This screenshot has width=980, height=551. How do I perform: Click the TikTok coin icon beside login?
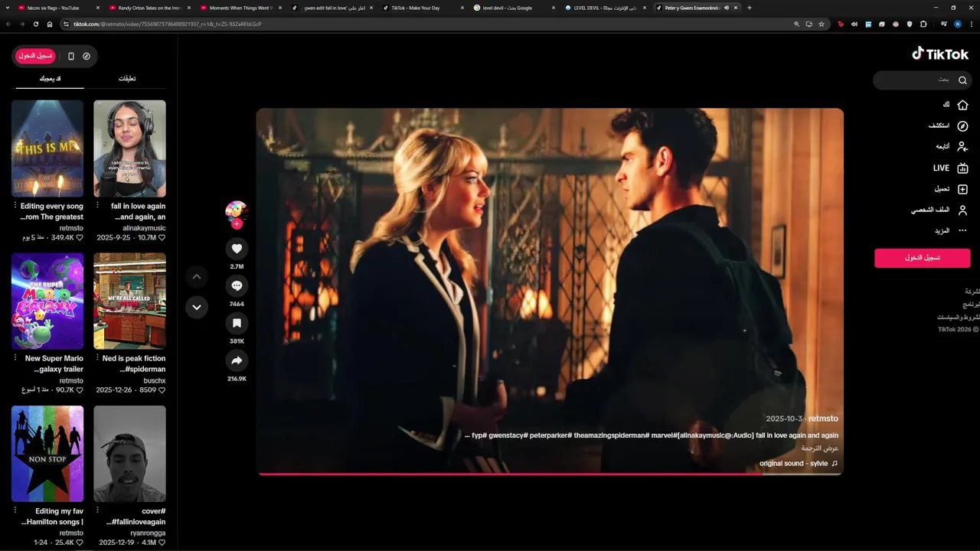coord(87,56)
